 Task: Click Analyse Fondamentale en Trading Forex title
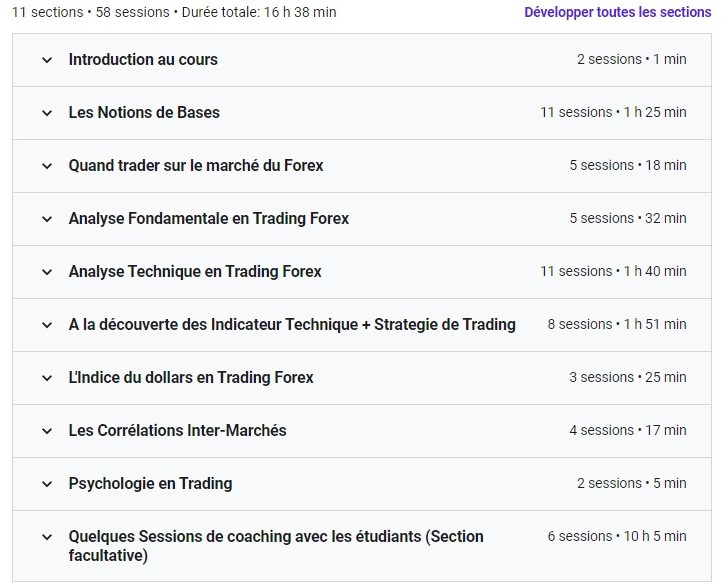click(208, 219)
